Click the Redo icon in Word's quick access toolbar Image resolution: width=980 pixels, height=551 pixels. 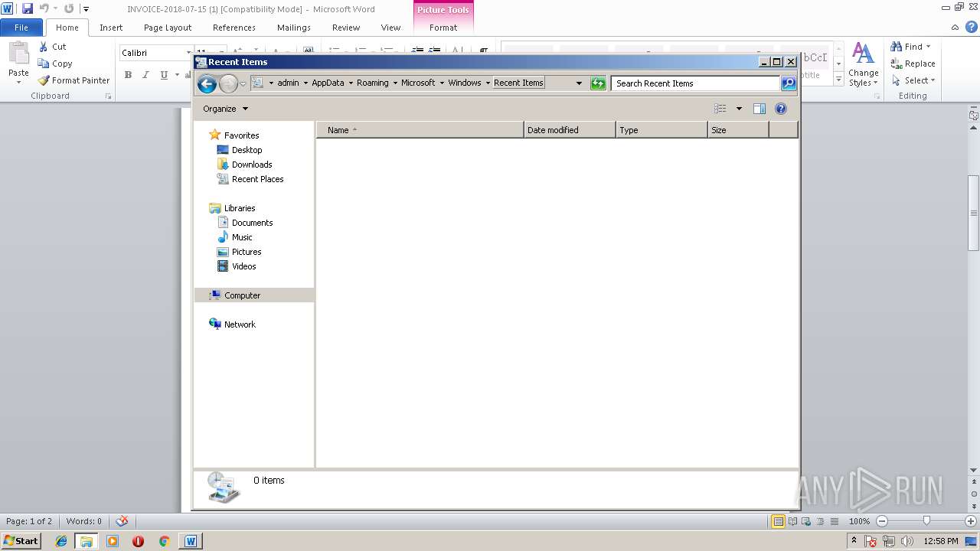tap(69, 8)
